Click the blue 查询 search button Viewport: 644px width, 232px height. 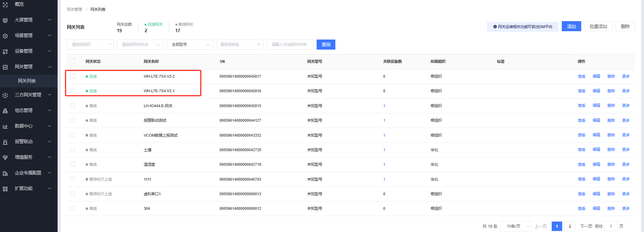[x=326, y=44]
